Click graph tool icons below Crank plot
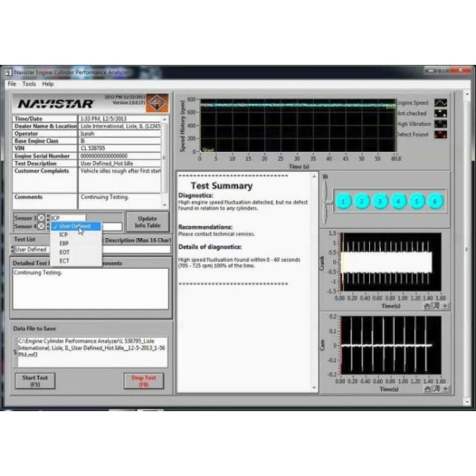 point(436,304)
